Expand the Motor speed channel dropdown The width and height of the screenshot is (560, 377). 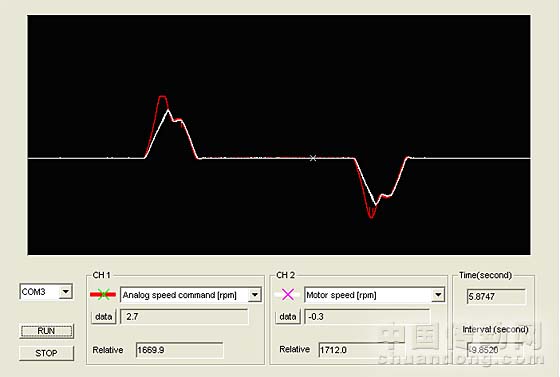[x=438, y=295]
